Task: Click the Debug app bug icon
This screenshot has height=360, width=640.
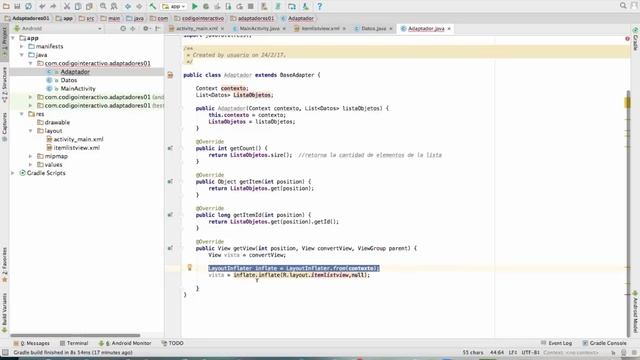Action: point(206,6)
